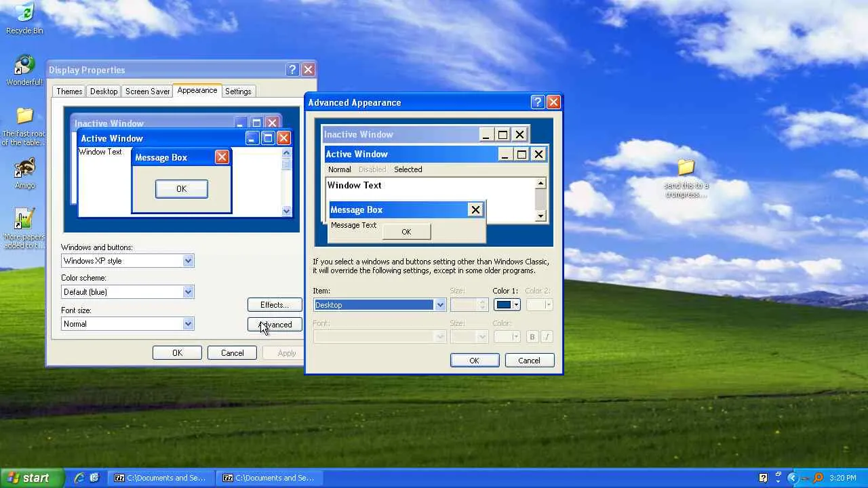Image resolution: width=868 pixels, height=488 pixels.
Task: Click the Advanced Appearance help question-mark button
Action: tap(538, 102)
